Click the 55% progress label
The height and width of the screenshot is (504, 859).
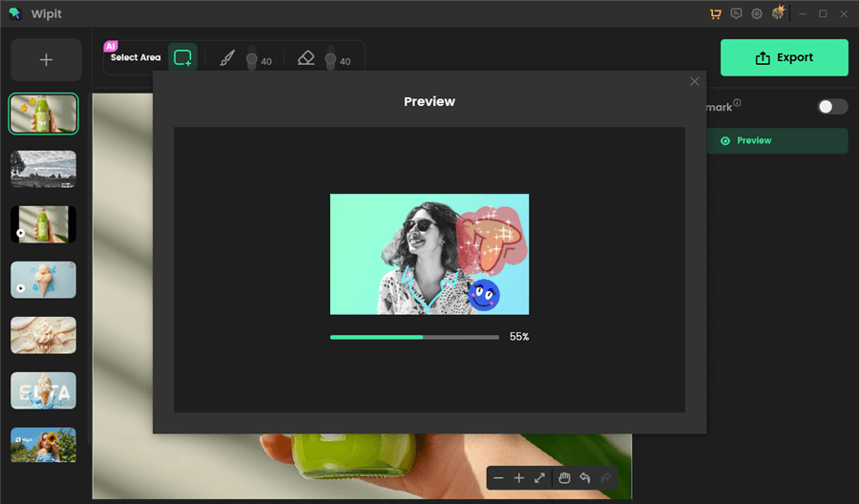[519, 337]
